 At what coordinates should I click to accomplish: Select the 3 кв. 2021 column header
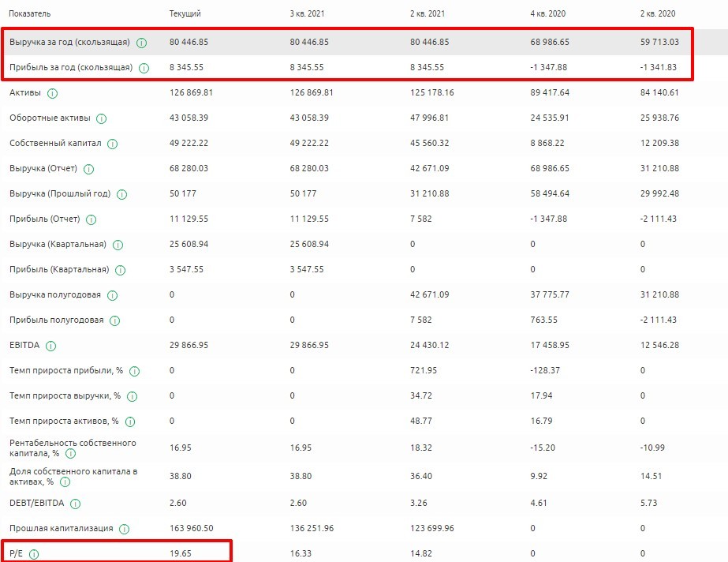pos(308,14)
